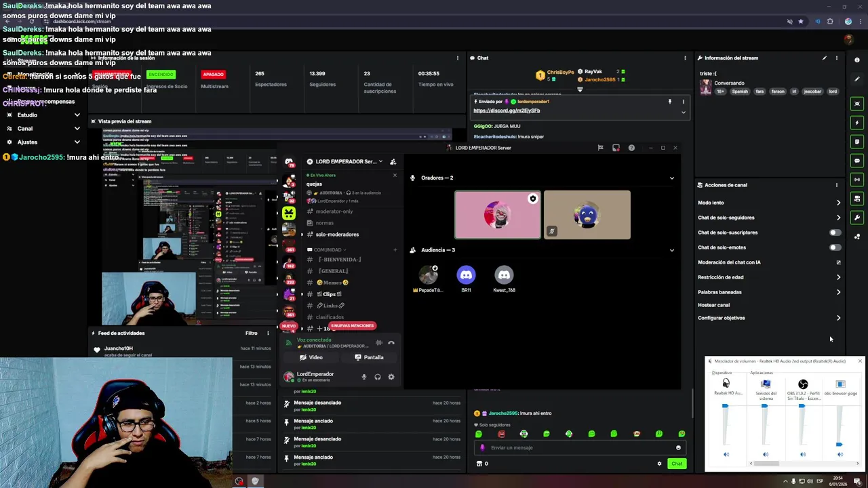
Task: Open Discord Memes channel
Action: (x=332, y=283)
